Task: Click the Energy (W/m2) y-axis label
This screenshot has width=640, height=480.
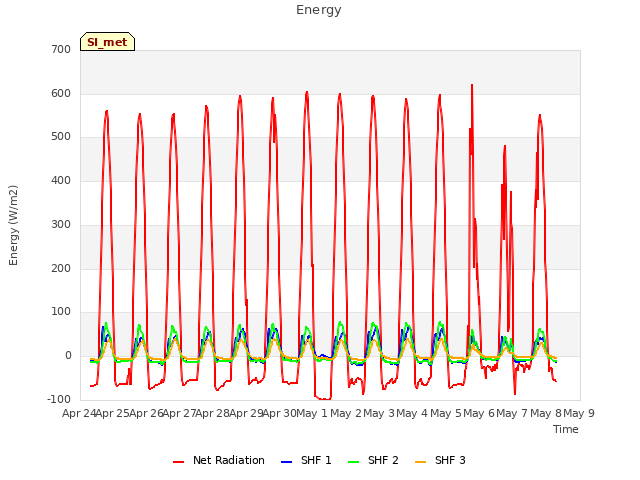Action: coord(13,225)
